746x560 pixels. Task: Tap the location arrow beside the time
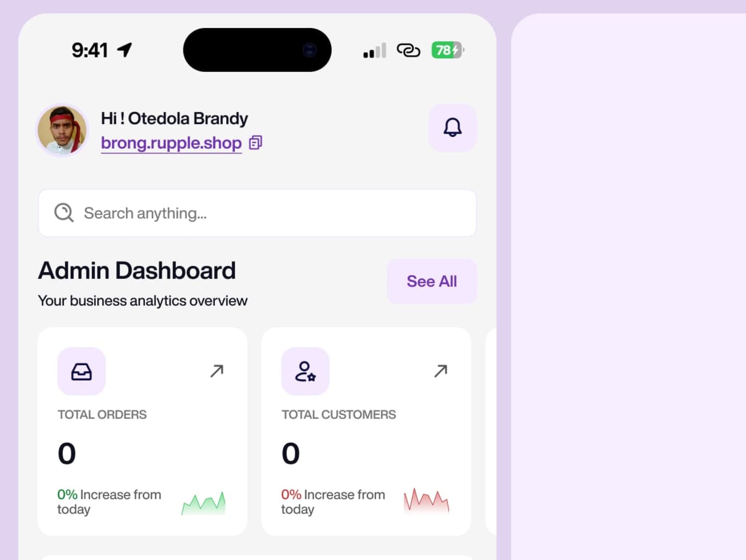pos(124,50)
